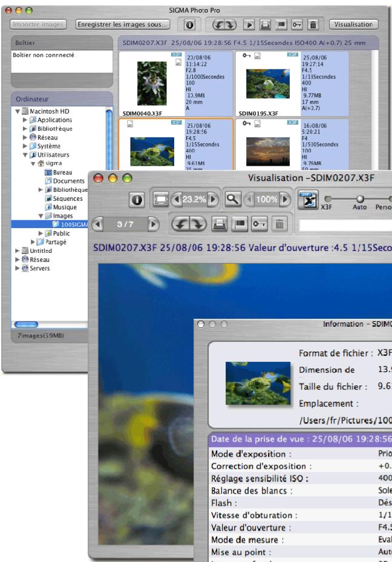The image size is (392, 562).
Task: Select the sunset thumbnail dated 16/08/06
Action: [x=267, y=152]
